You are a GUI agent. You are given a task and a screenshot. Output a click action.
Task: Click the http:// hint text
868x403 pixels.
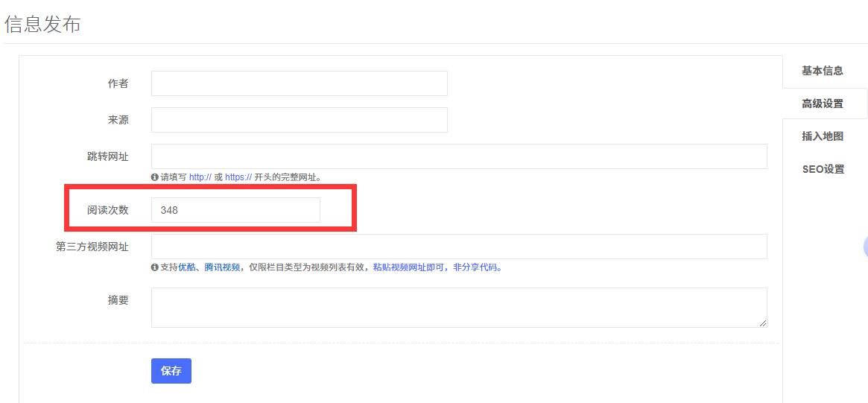click(x=200, y=178)
